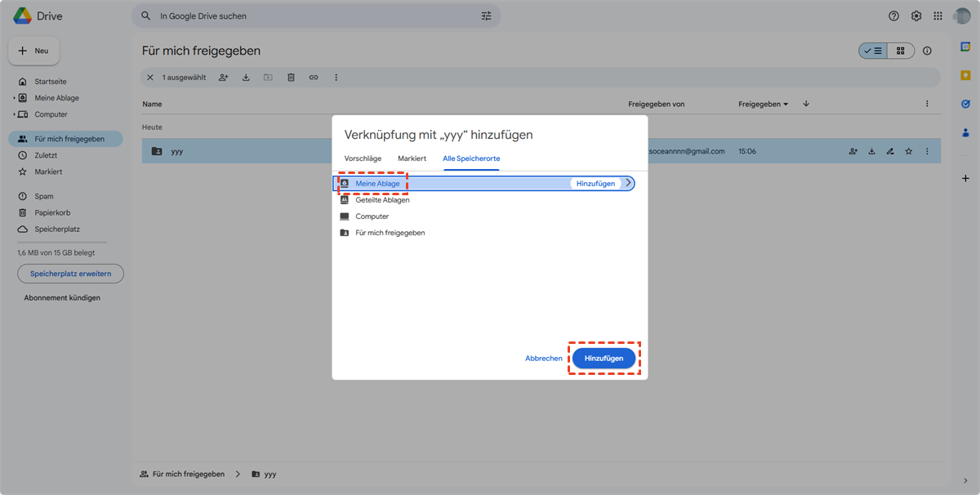Share the yyy row via person-add icon
This screenshot has width=980, height=495.
(x=853, y=151)
